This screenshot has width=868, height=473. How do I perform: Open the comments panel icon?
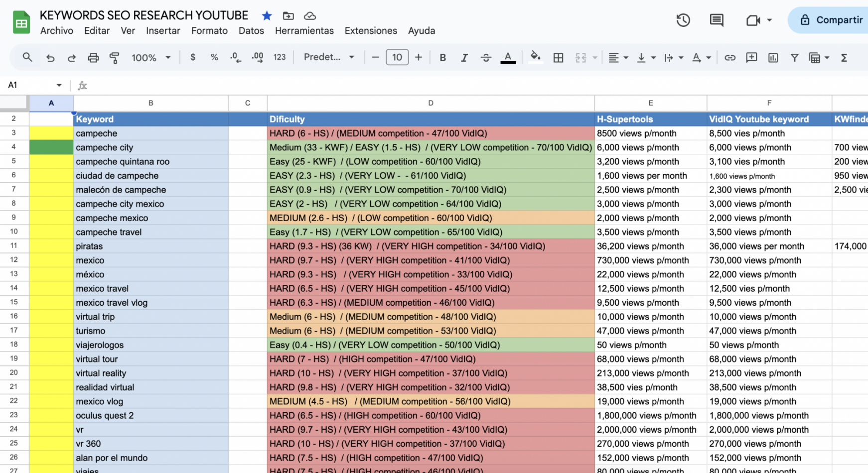pyautogui.click(x=717, y=20)
